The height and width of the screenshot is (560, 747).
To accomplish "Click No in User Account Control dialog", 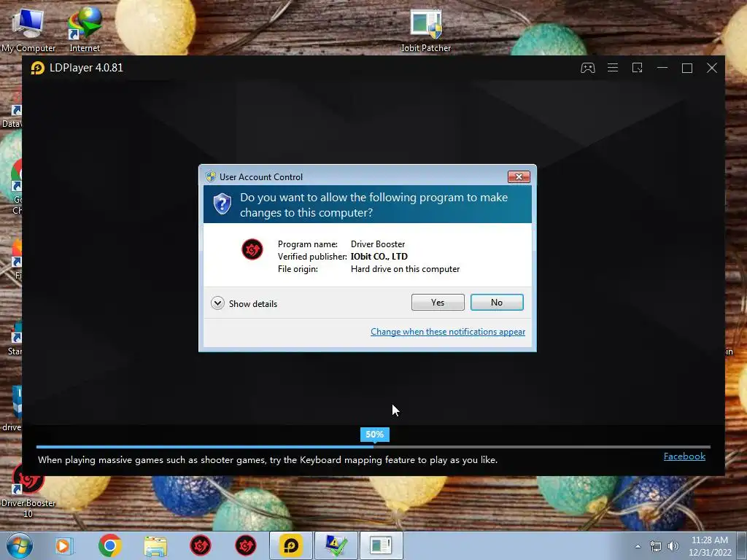I will click(496, 303).
